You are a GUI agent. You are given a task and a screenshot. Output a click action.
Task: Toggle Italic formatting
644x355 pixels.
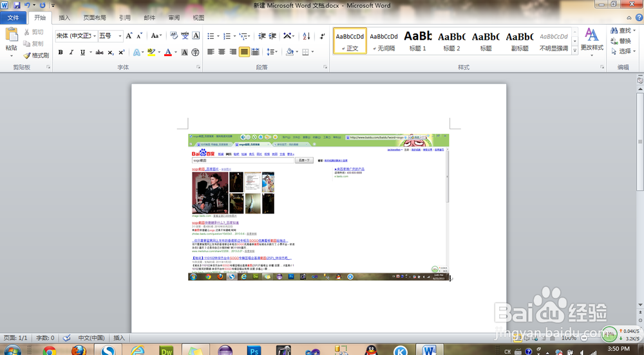click(x=71, y=53)
